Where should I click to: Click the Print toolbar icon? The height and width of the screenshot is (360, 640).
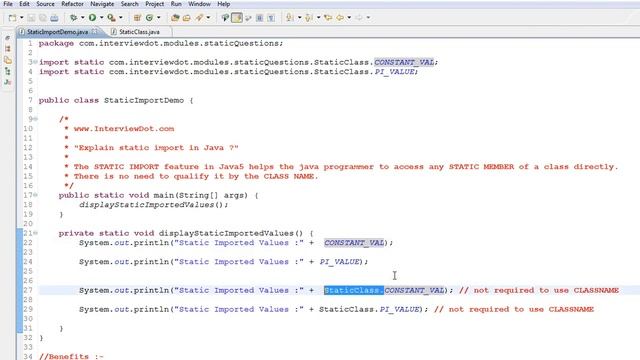[54, 18]
